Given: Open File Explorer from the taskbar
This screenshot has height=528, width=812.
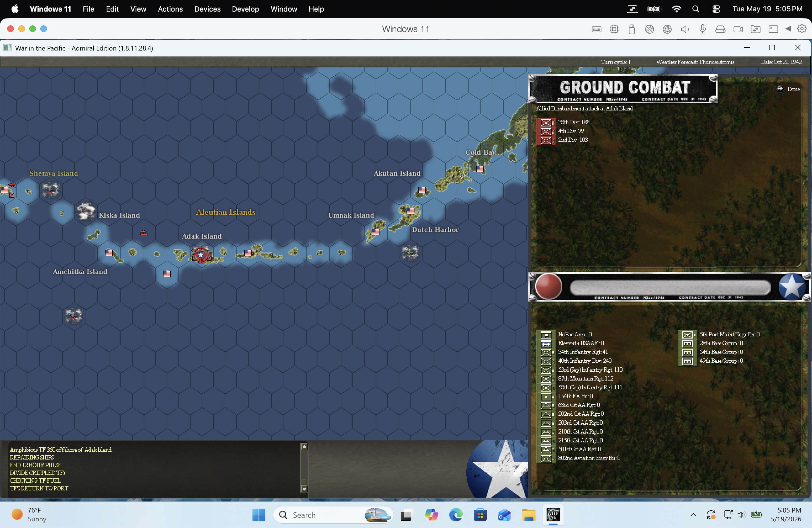Looking at the screenshot, I should pyautogui.click(x=528, y=515).
